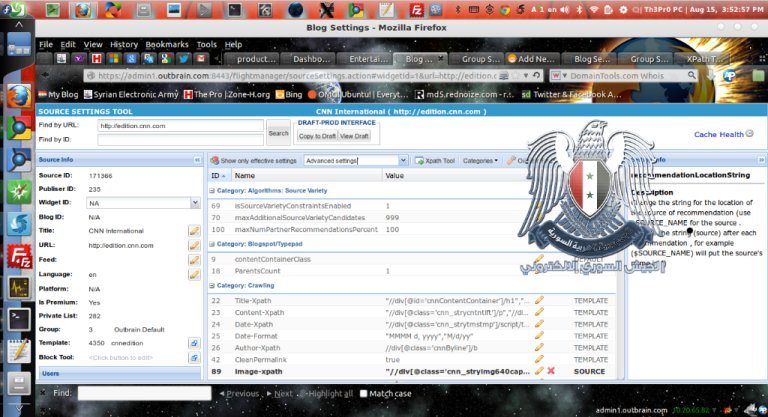Enable the Match case checkbox
The height and width of the screenshot is (417, 768).
pos(363,394)
